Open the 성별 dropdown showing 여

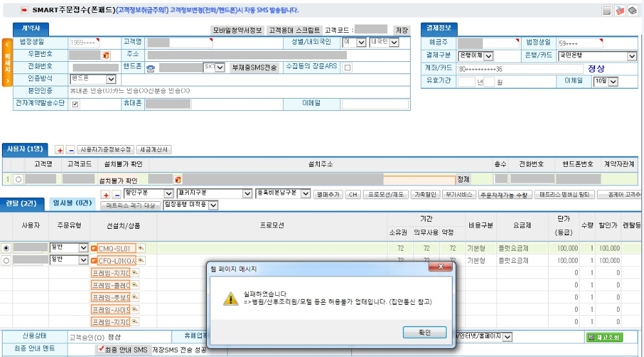(x=355, y=43)
